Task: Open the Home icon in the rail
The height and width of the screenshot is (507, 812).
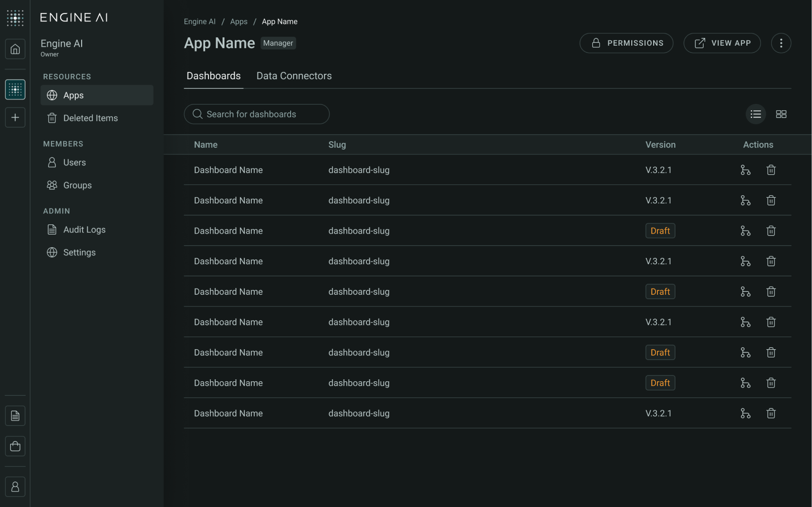Action: click(15, 49)
